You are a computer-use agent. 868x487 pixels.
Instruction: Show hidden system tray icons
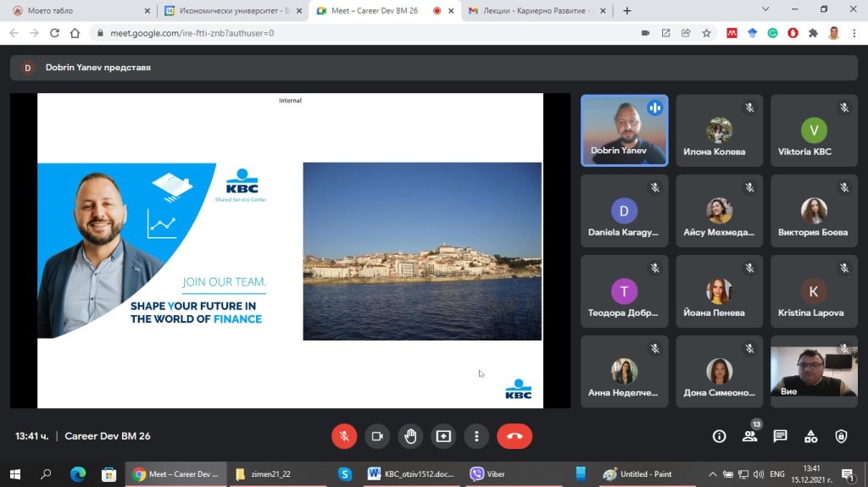(x=712, y=474)
